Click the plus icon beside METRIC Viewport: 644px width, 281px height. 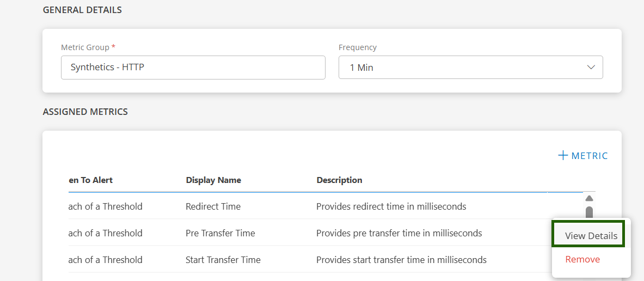(x=563, y=156)
